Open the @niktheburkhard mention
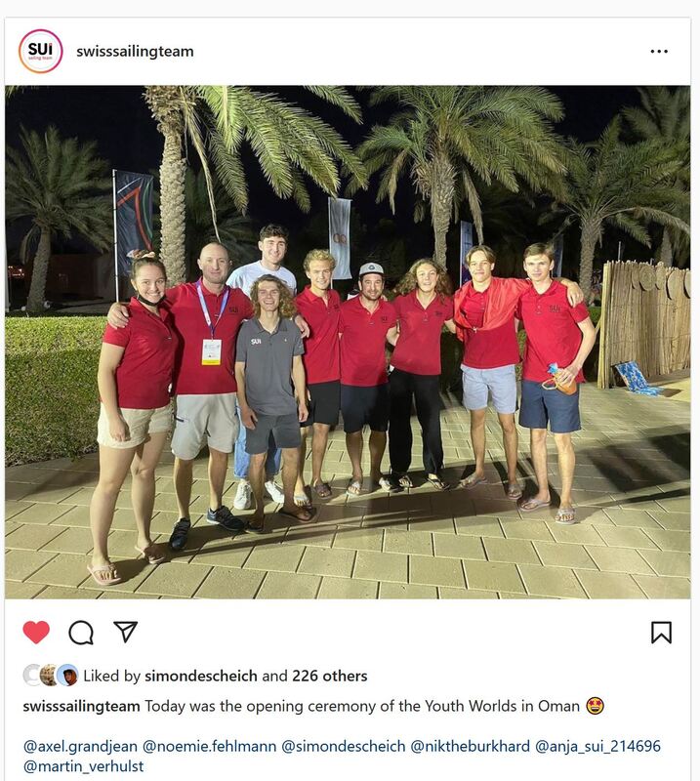Viewport: 700px width, 781px height. 470,746
